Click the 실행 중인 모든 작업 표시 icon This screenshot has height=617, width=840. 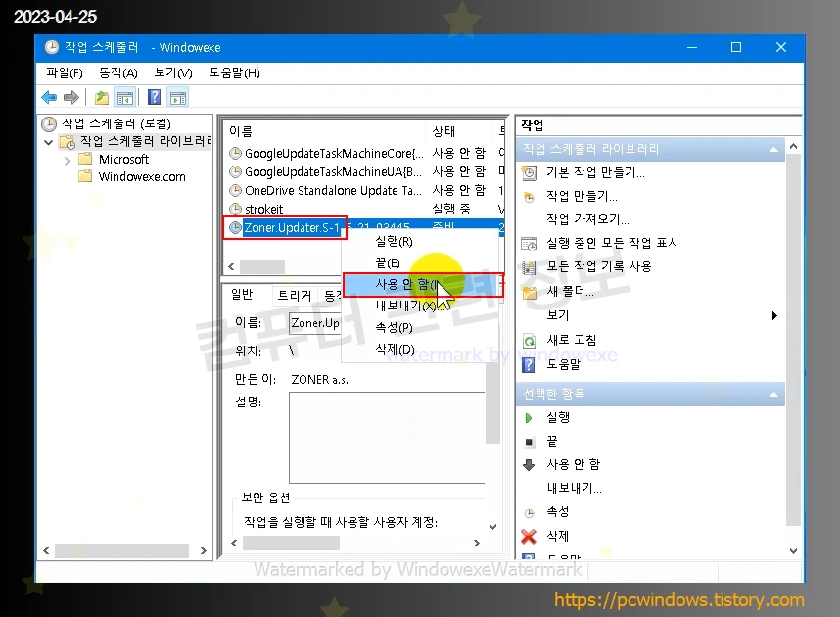click(x=529, y=244)
